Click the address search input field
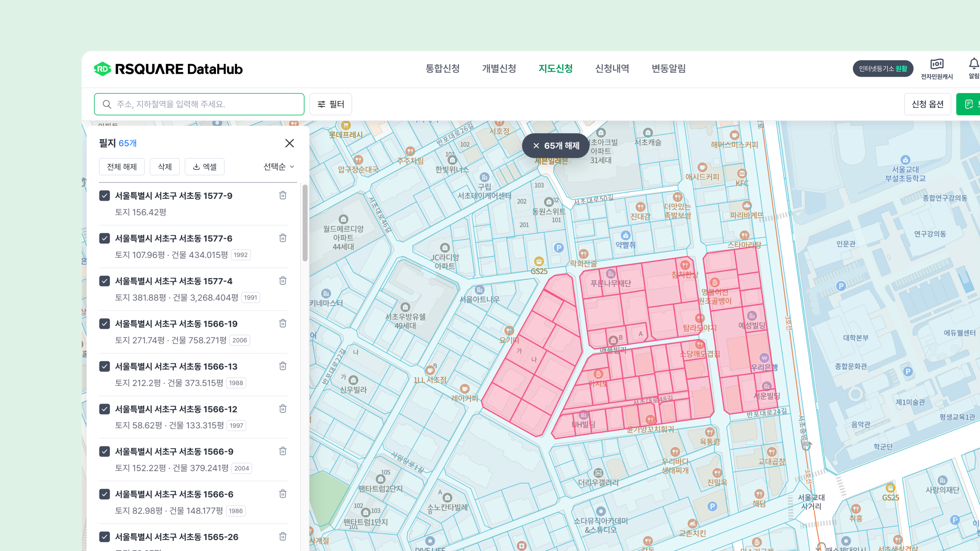 [x=199, y=104]
